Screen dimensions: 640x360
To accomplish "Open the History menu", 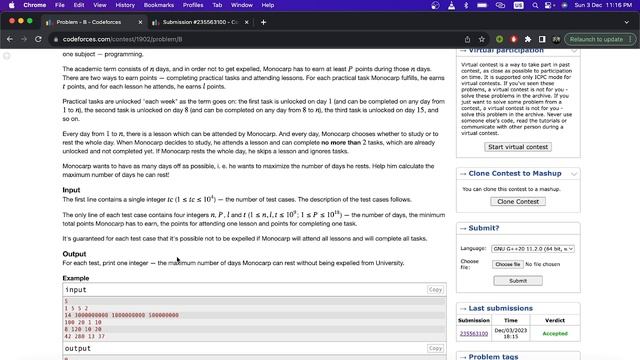I will [125, 5].
